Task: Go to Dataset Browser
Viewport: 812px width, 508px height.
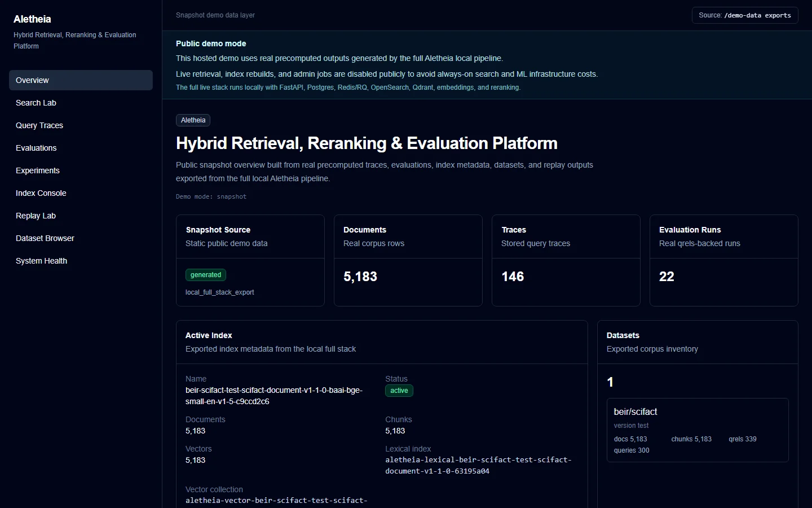Action: pos(81,238)
